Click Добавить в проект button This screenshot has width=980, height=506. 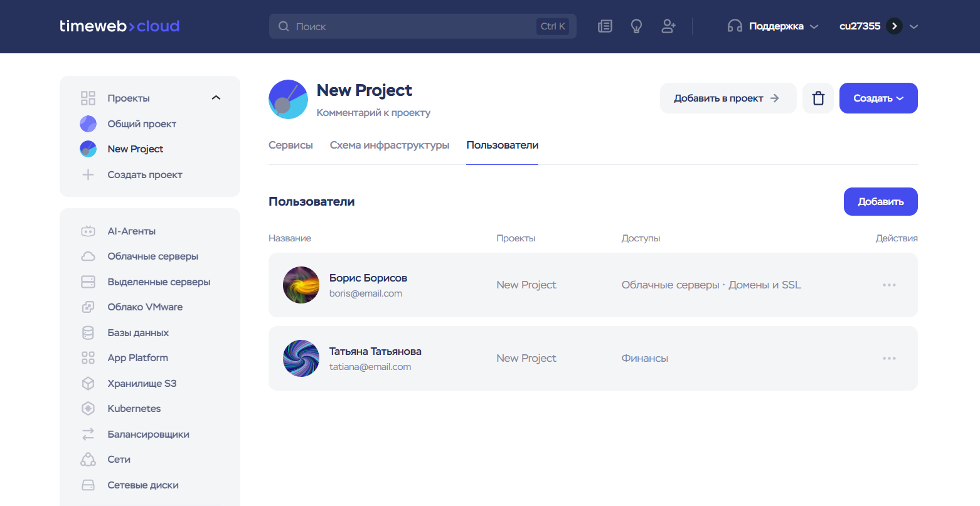pos(727,98)
